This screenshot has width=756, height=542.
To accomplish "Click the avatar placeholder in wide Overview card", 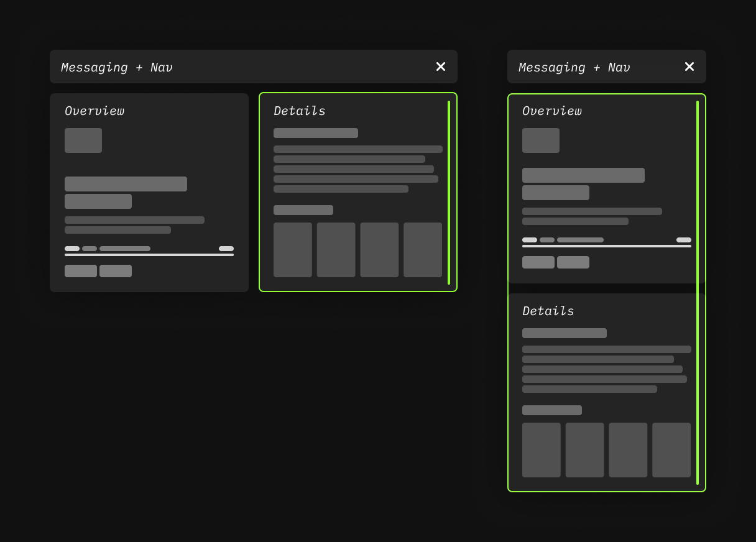I will 83,140.
